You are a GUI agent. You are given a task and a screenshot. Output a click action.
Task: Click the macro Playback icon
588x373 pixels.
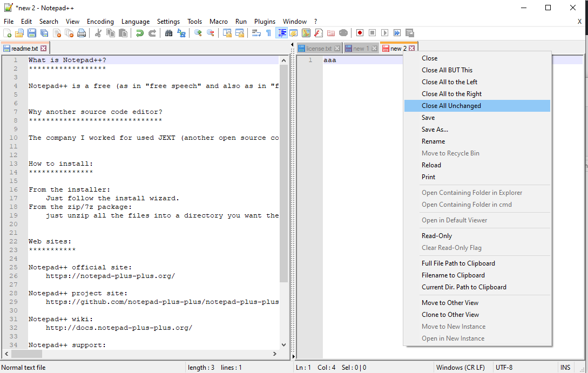pyautogui.click(x=385, y=33)
